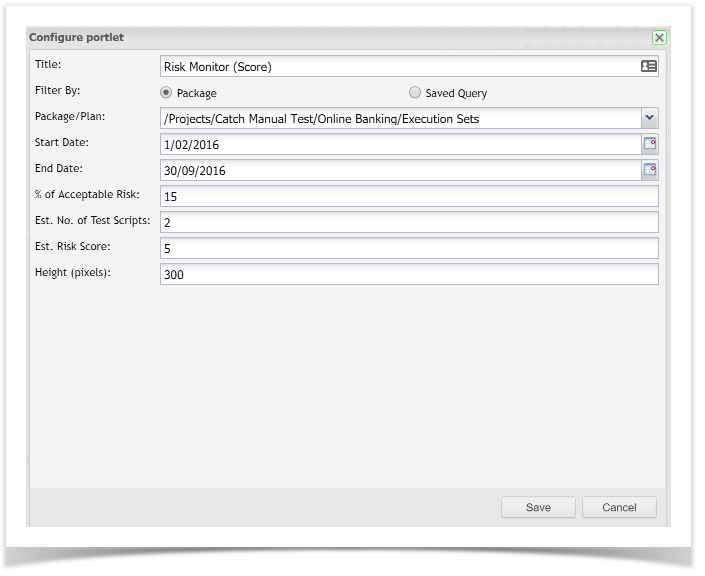Click into the Start Date text field

click(x=400, y=144)
